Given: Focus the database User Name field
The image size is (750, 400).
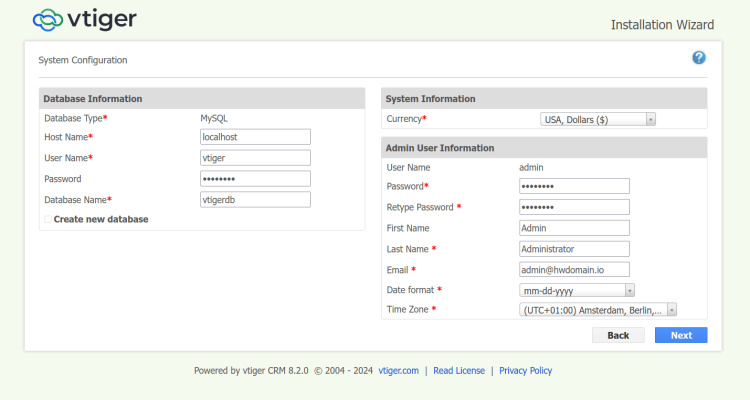Looking at the screenshot, I should click(x=255, y=158).
